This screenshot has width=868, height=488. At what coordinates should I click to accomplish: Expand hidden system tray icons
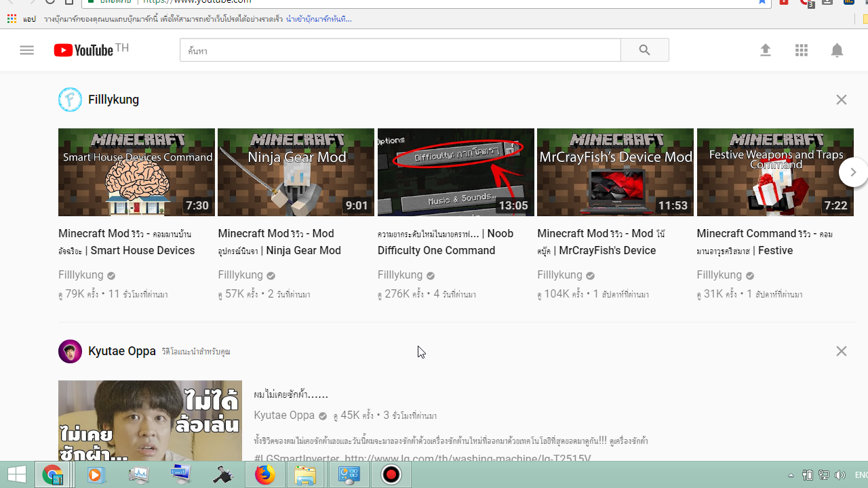791,475
